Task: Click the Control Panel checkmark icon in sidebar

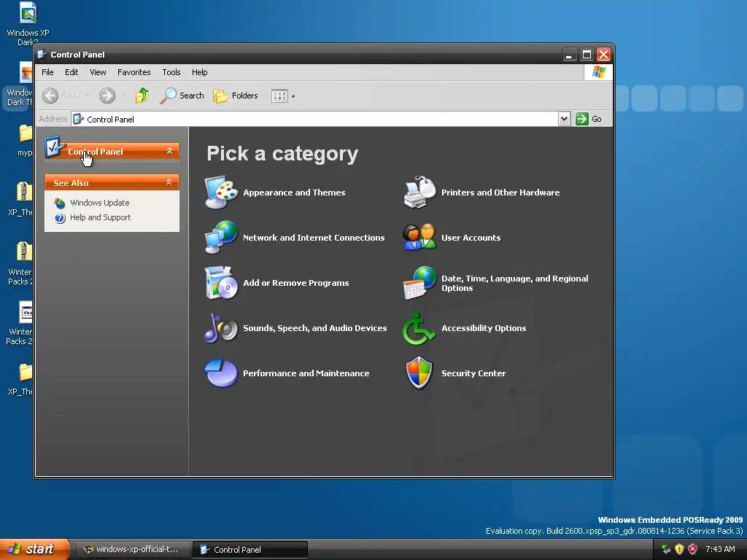Action: click(x=55, y=147)
